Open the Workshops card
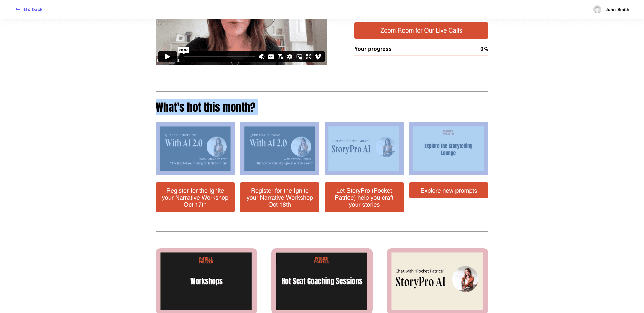 (206, 281)
